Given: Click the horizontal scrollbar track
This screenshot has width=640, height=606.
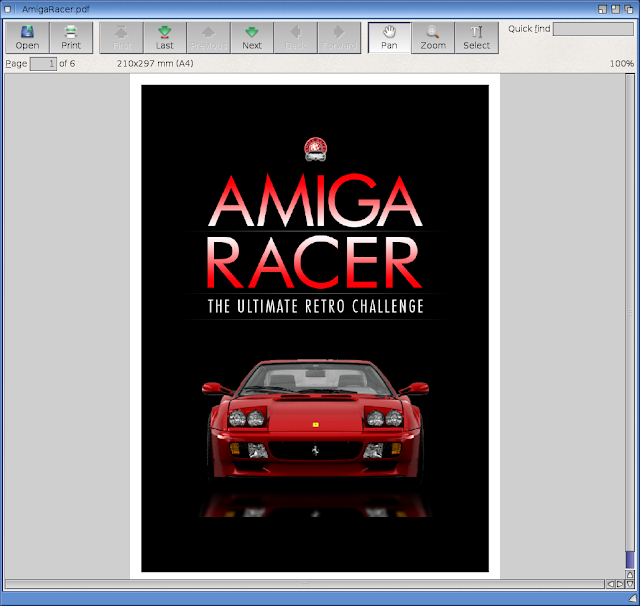Looking at the screenshot, I should [304, 584].
